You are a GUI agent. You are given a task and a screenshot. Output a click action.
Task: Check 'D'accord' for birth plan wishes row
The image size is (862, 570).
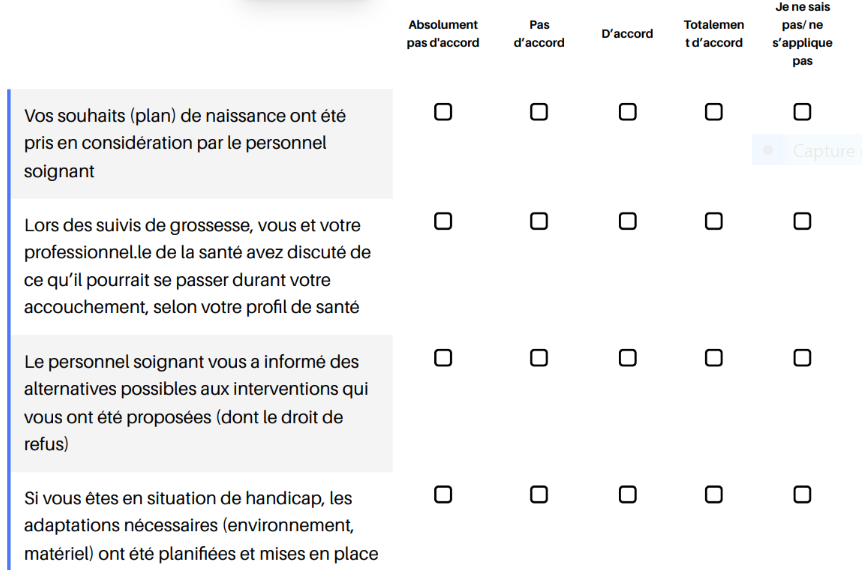click(627, 112)
